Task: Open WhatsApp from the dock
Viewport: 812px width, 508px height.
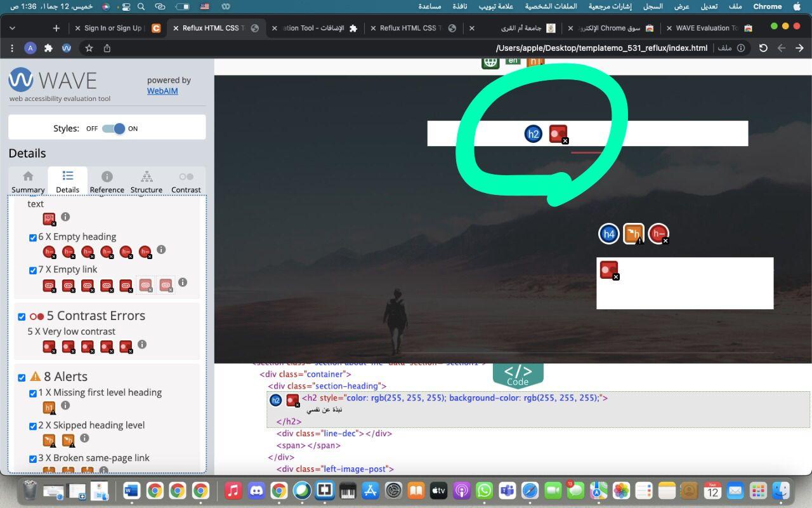Action: pyautogui.click(x=484, y=491)
